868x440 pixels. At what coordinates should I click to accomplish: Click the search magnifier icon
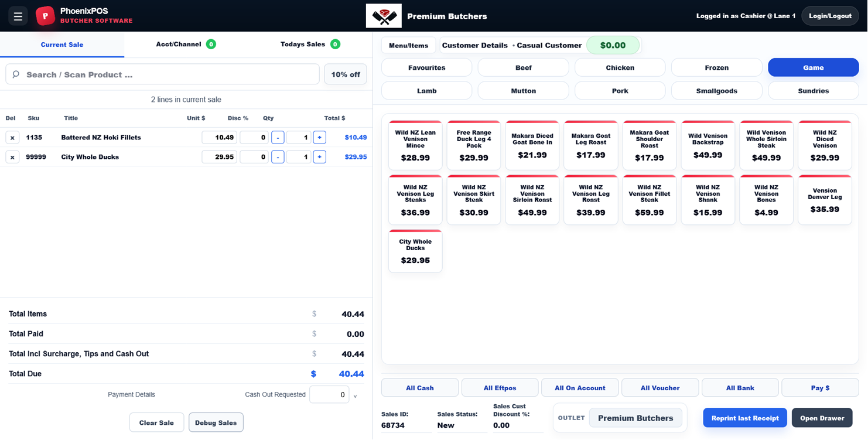[16, 74]
